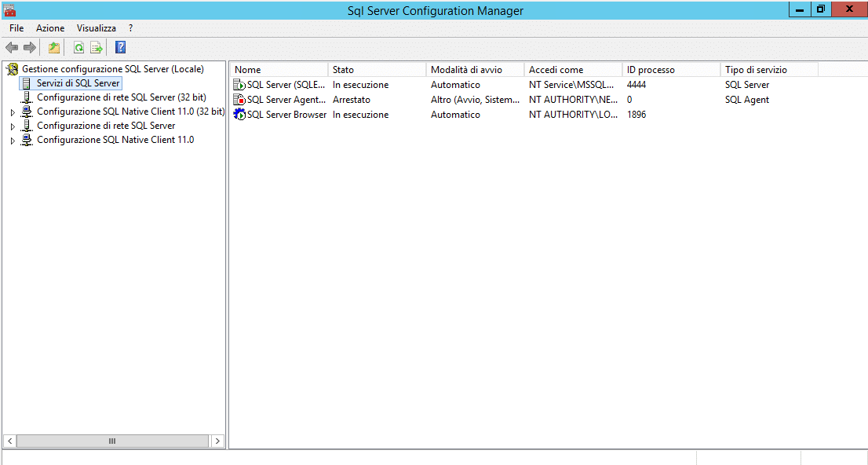
Task: Click the app icon in title bar
Action: pyautogui.click(x=9, y=10)
